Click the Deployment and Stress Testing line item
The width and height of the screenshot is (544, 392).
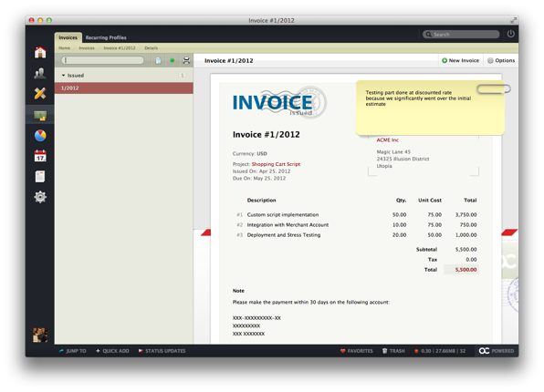[x=284, y=234]
